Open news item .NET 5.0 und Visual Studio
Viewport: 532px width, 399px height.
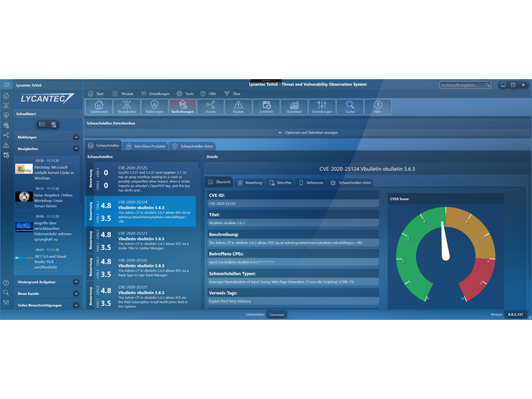pos(47,259)
